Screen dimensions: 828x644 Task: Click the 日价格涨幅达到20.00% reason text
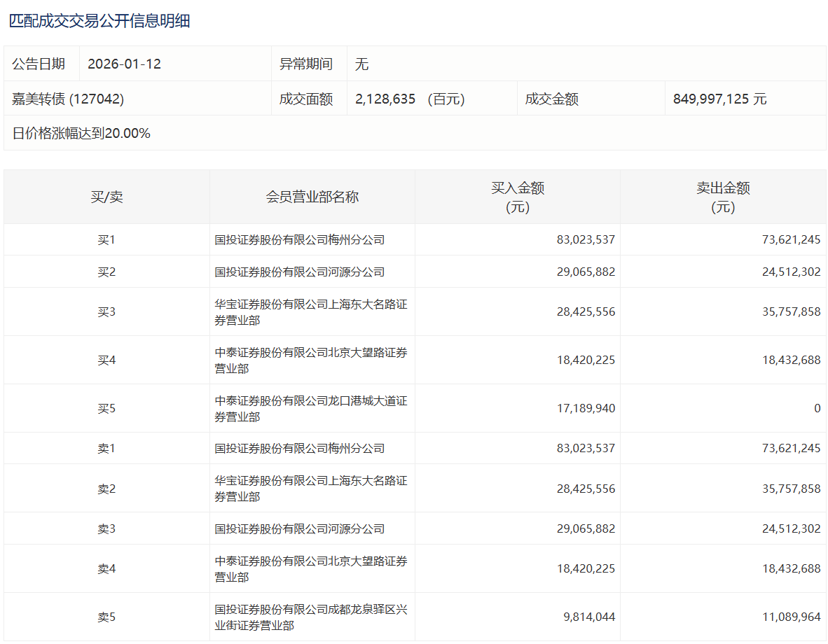click(81, 133)
